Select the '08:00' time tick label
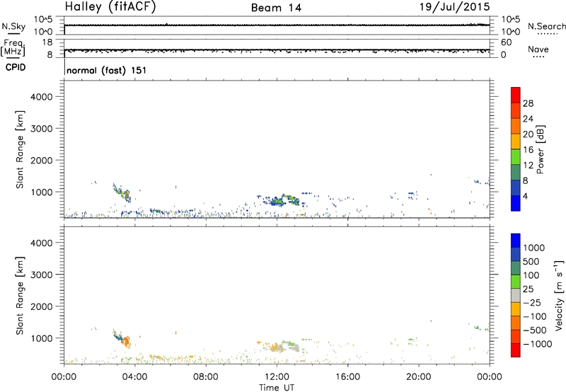The width and height of the screenshot is (566, 392). click(x=205, y=377)
